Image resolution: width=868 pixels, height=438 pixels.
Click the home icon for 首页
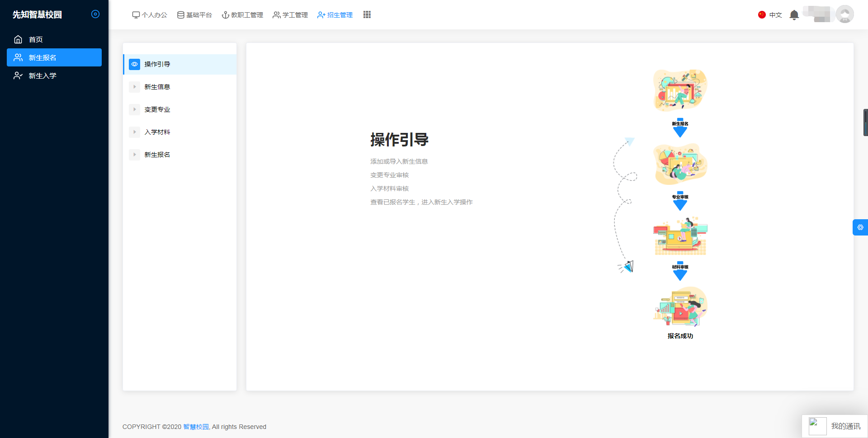18,39
